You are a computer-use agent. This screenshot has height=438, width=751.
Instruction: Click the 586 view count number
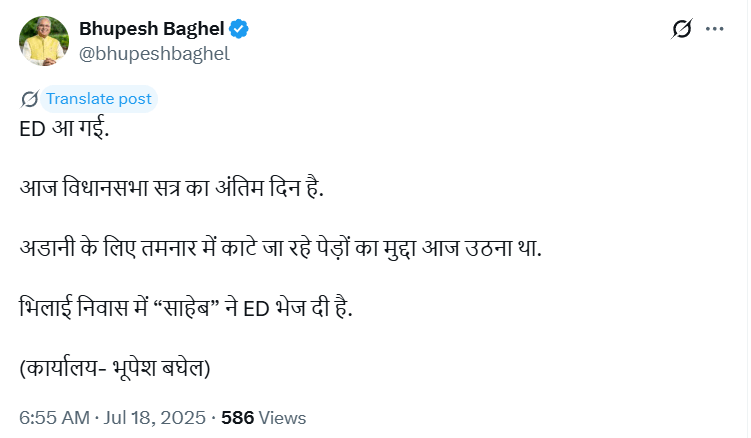[x=237, y=417]
